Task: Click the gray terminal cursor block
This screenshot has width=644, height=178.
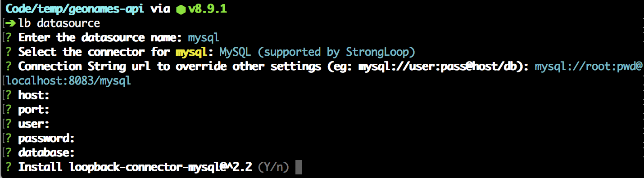Action: coord(298,167)
